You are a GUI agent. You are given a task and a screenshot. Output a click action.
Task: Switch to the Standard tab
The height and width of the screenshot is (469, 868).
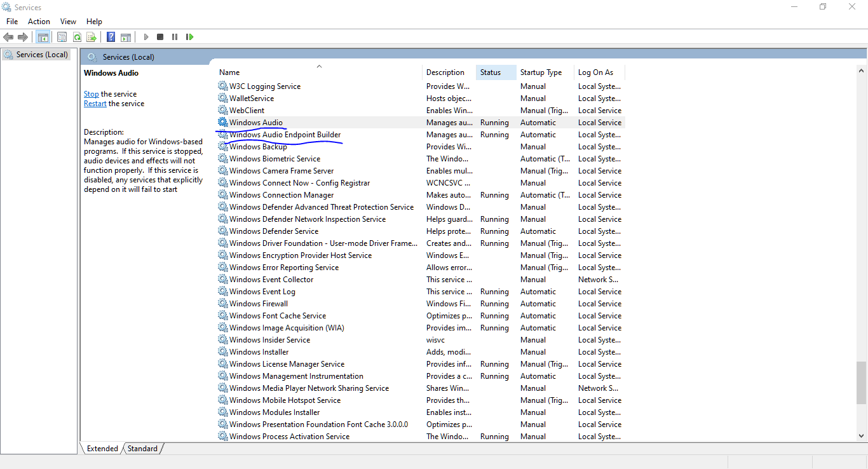142,449
